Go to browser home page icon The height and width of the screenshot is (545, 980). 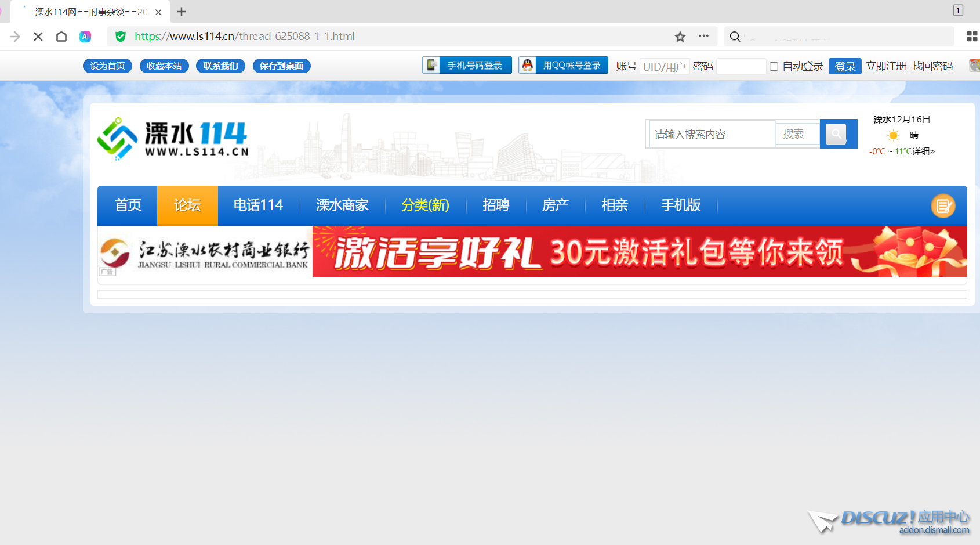(61, 37)
